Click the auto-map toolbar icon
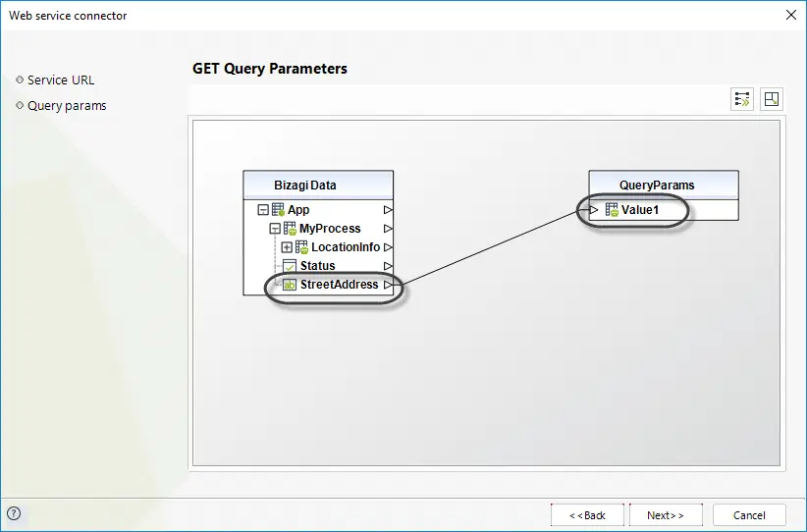The image size is (807, 532). 741,99
